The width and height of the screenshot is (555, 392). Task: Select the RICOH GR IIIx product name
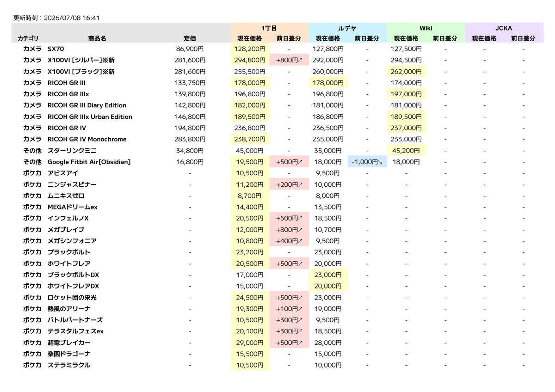point(68,94)
